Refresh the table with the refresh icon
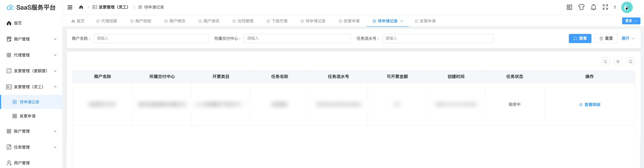Screen dimensions: 644x168 point(605,62)
